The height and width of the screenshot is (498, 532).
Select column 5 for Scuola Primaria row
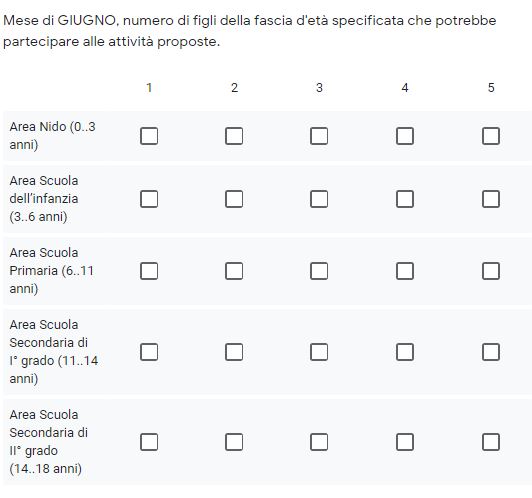491,271
